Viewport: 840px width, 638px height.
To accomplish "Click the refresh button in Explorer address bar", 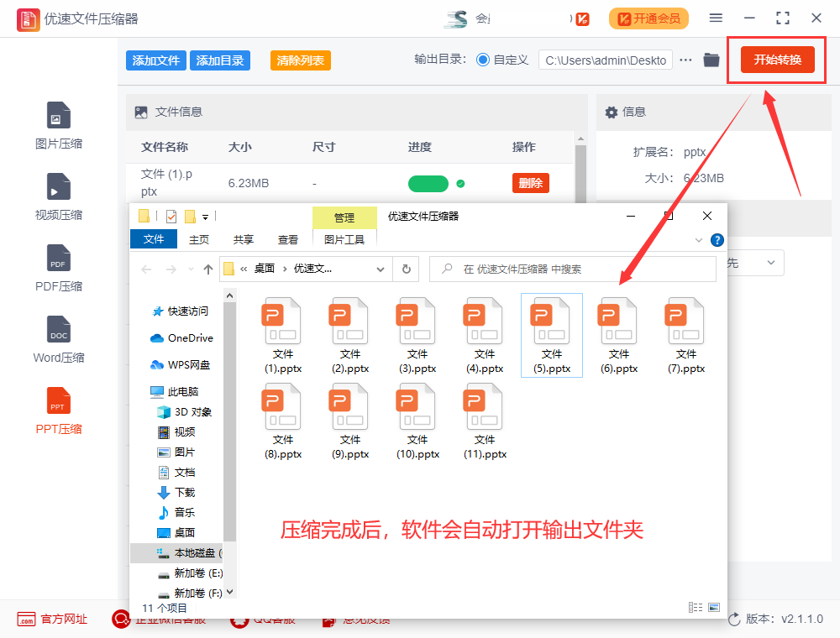I will pos(407,269).
